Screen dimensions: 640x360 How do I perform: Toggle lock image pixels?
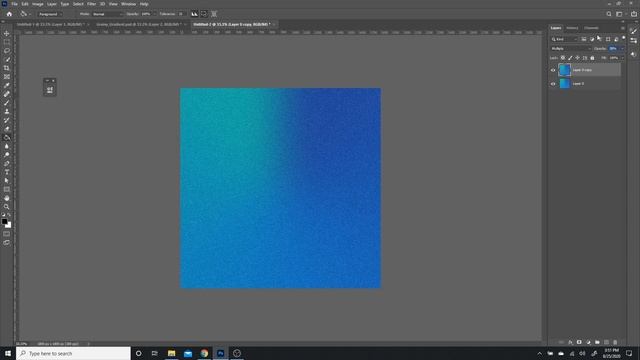(x=570, y=58)
